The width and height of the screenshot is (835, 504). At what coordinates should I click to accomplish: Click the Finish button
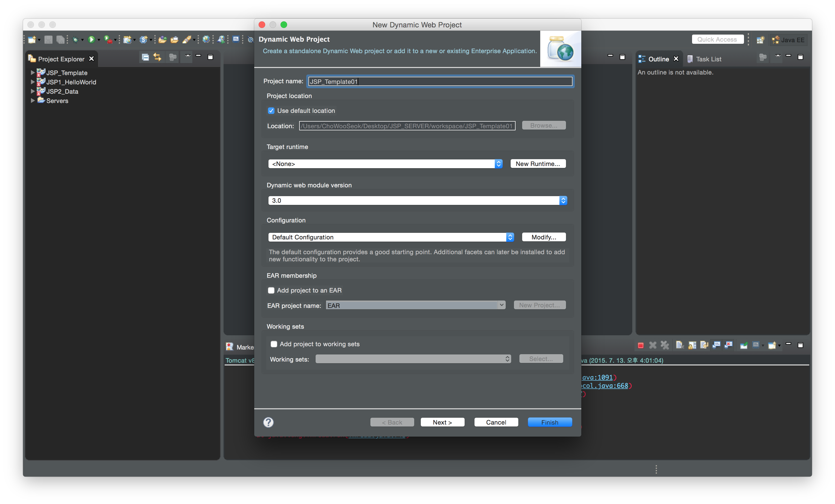pos(550,422)
